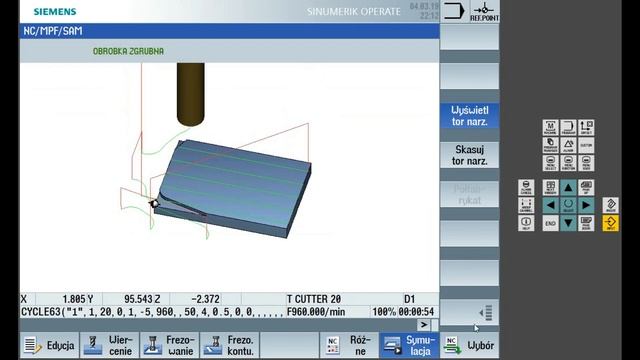Click the program area icon in the header

(454, 11)
